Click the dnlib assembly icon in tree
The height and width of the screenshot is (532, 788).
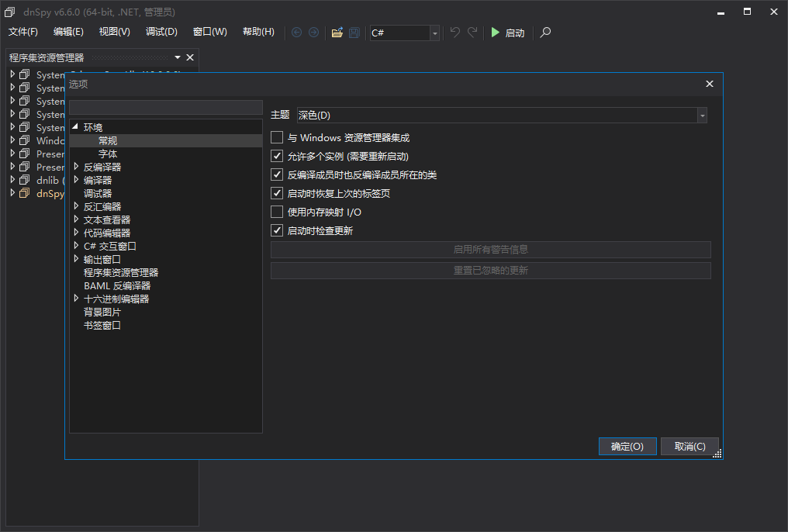coord(24,180)
